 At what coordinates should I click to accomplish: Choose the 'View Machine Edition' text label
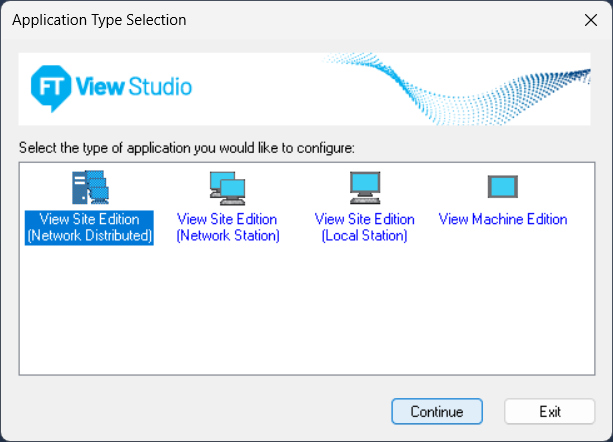pyautogui.click(x=502, y=220)
